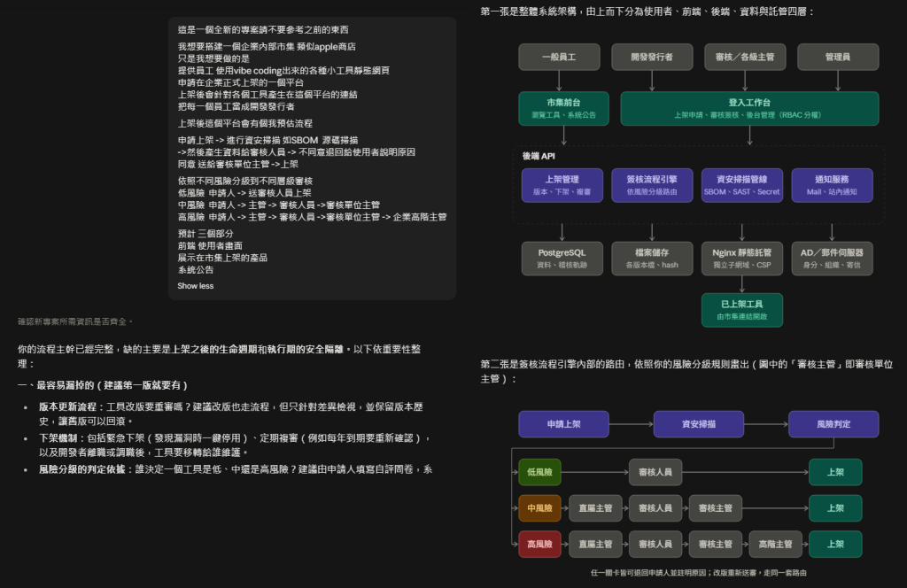The height and width of the screenshot is (588, 907).
Task: Select the 高階主管 node
Action: tap(776, 544)
